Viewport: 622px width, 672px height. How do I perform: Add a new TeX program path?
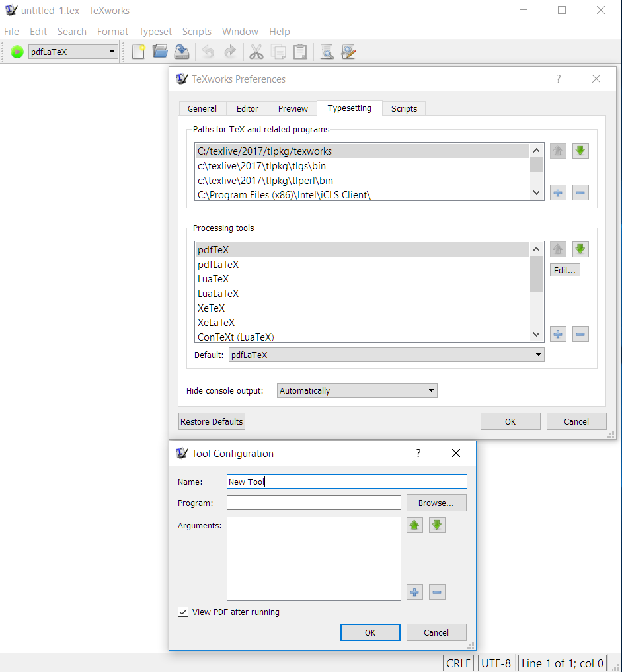(x=558, y=193)
